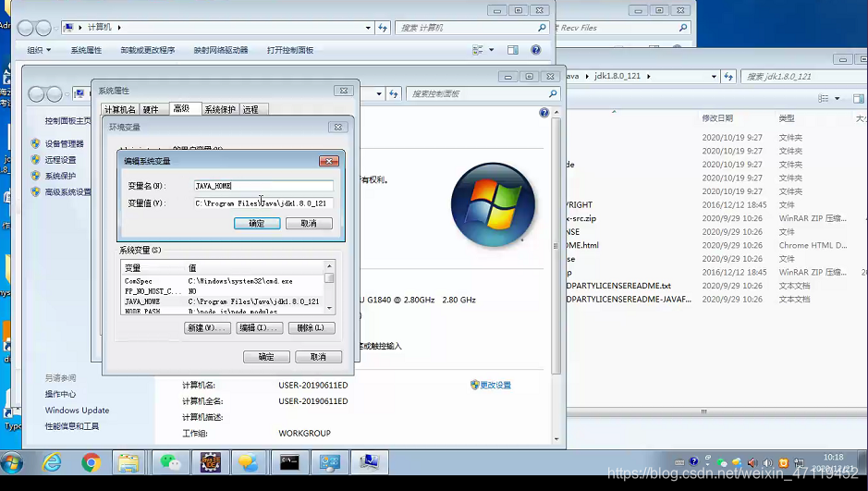The height and width of the screenshot is (491, 868).
Task: Click 取消 in the 编辑系统变量 dialog
Action: pos(309,224)
